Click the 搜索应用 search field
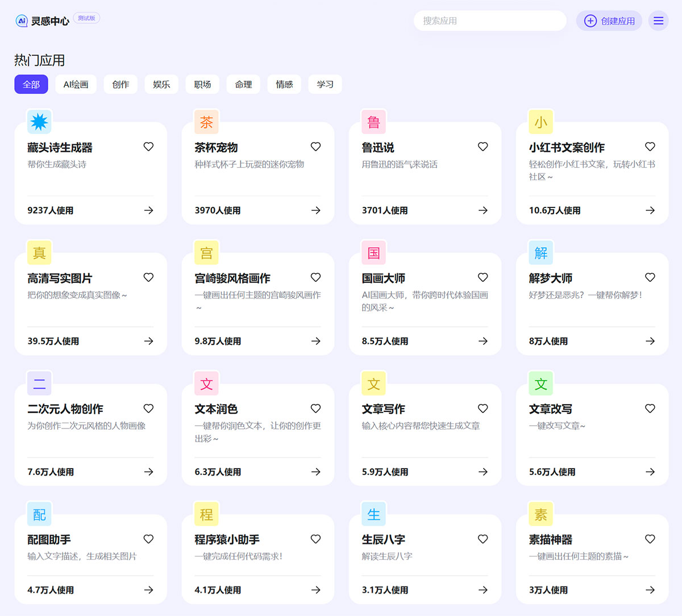 (490, 20)
